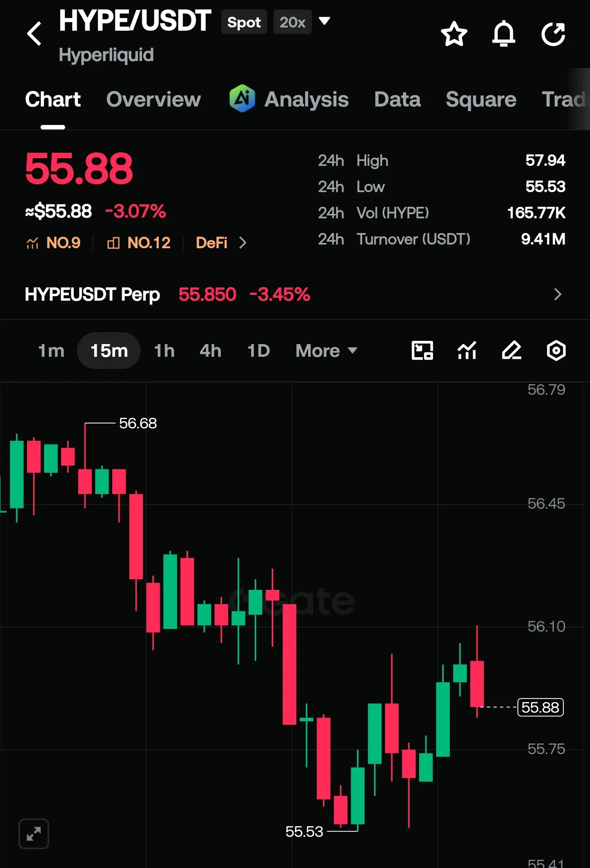Tap the 56.45 price axis label

[546, 503]
